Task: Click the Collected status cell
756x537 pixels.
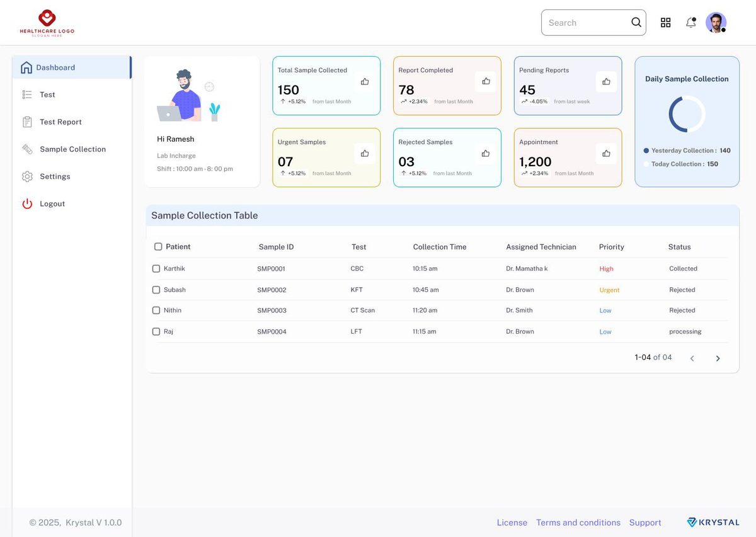Action: (683, 269)
